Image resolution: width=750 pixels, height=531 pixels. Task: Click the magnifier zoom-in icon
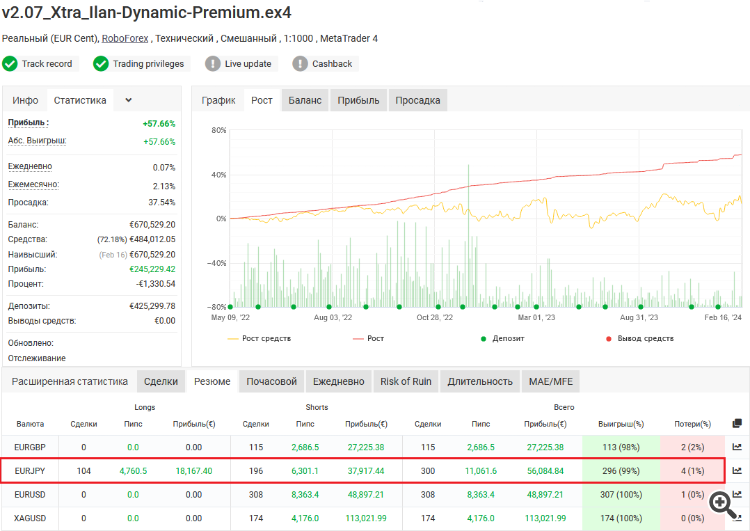(x=723, y=504)
